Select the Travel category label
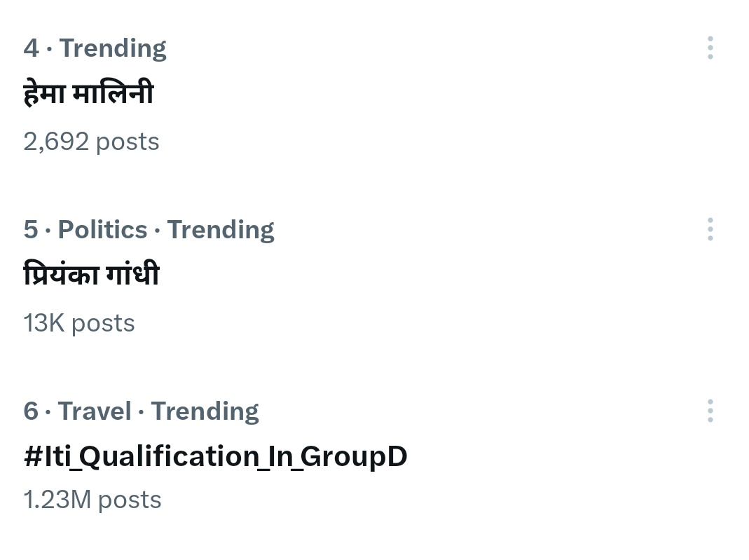This screenshot has height=560, width=749. 95,411
